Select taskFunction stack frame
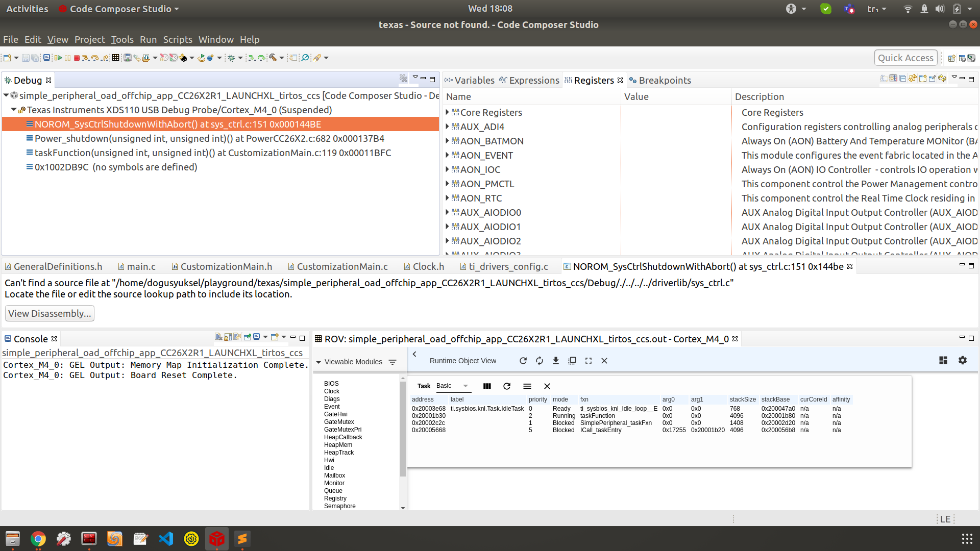This screenshot has width=980, height=551. point(213,153)
